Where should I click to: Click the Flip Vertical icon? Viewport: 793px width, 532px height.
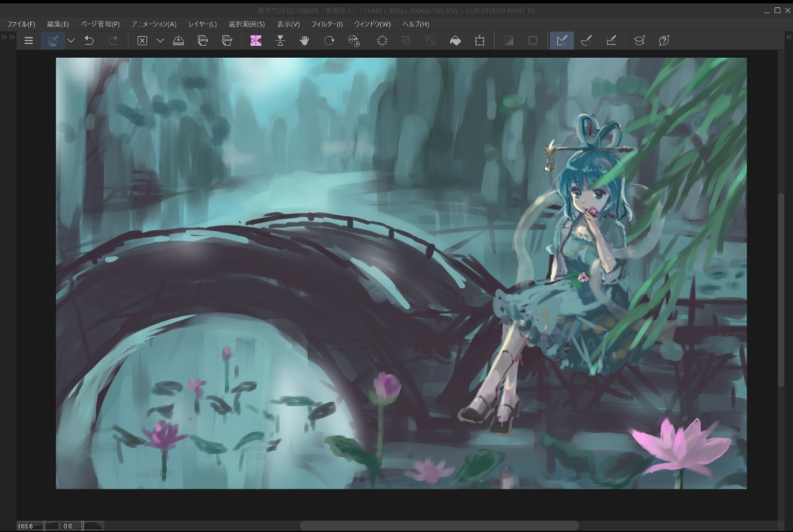click(280, 41)
